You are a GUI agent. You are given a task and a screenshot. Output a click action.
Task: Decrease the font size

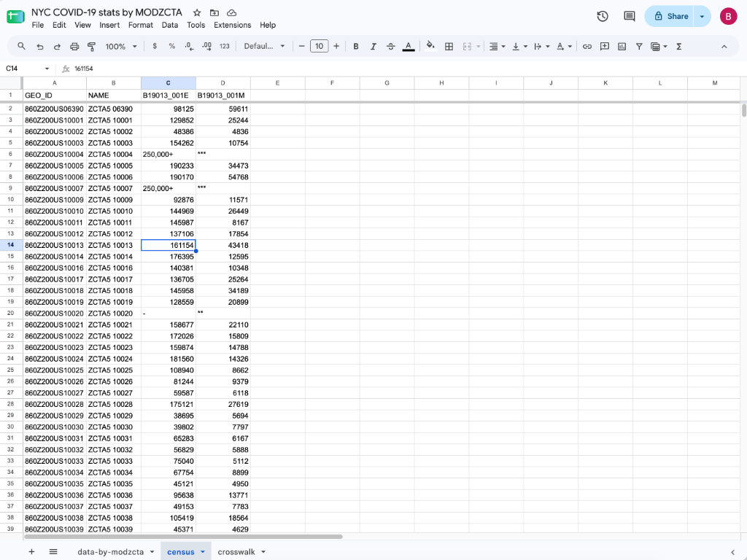pos(301,46)
